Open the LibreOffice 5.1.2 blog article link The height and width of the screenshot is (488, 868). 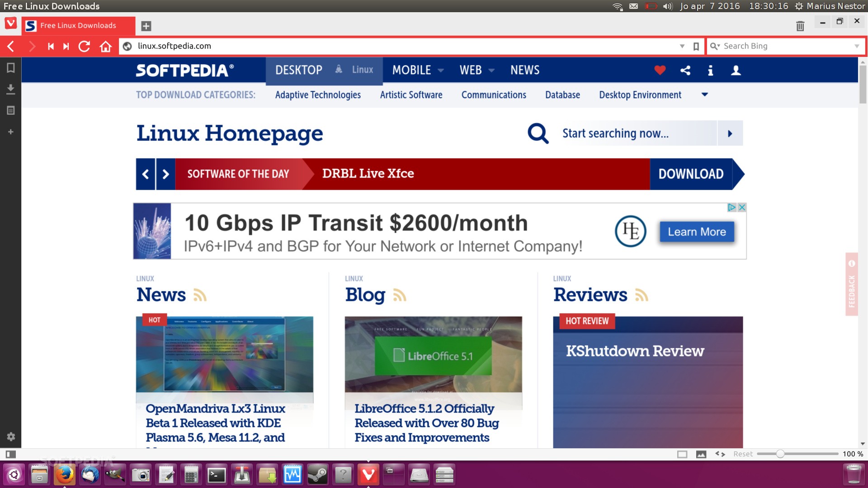427,423
